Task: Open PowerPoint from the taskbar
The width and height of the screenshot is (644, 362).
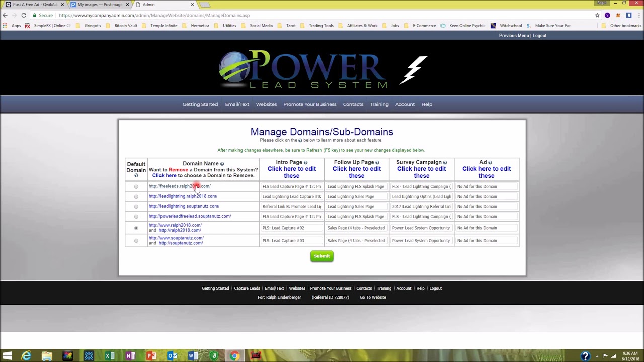Action: pyautogui.click(x=151, y=356)
